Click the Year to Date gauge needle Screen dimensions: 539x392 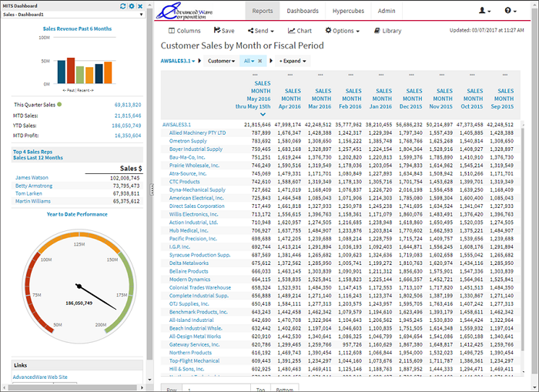pos(97,297)
